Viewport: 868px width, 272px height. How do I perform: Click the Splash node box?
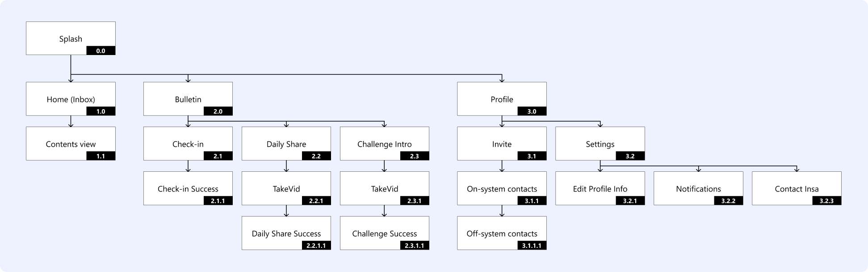[71, 38]
